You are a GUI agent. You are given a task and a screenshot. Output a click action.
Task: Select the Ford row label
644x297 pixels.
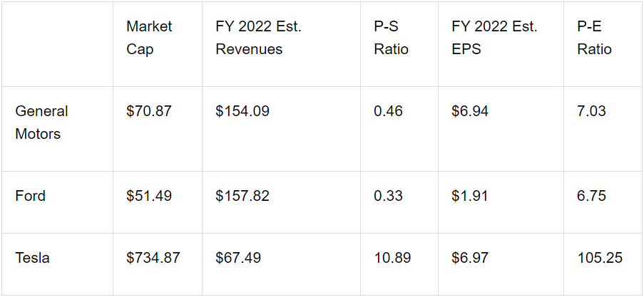[30, 196]
